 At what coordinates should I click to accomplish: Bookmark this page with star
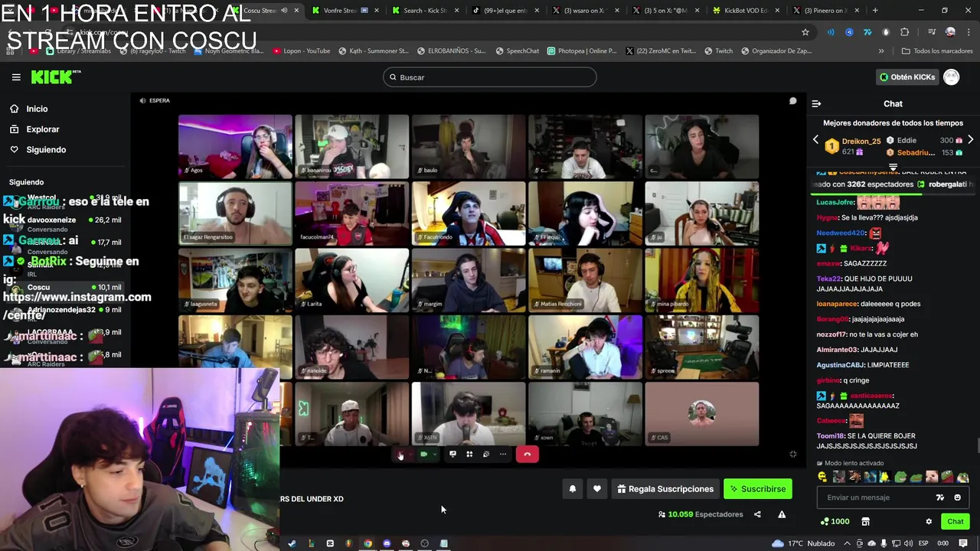pyautogui.click(x=805, y=32)
